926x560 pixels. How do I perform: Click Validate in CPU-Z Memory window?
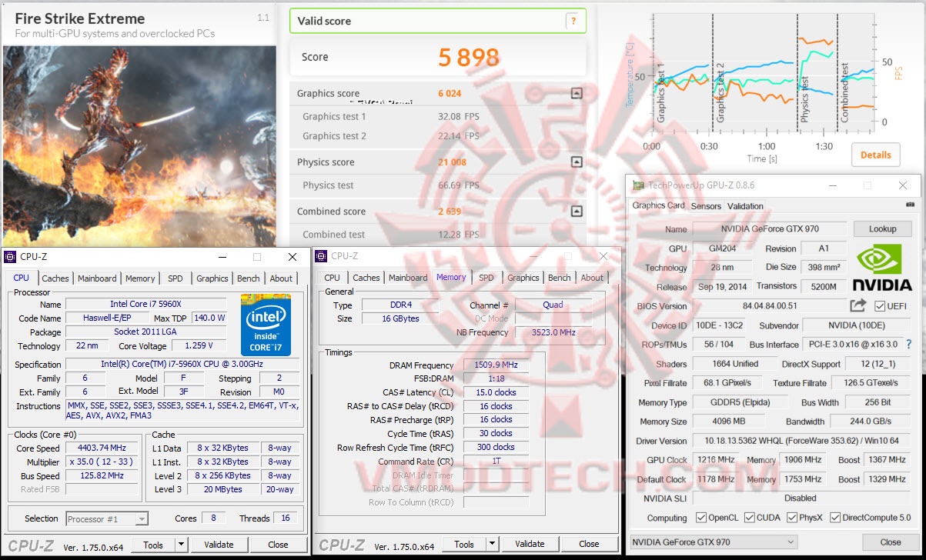(x=530, y=544)
